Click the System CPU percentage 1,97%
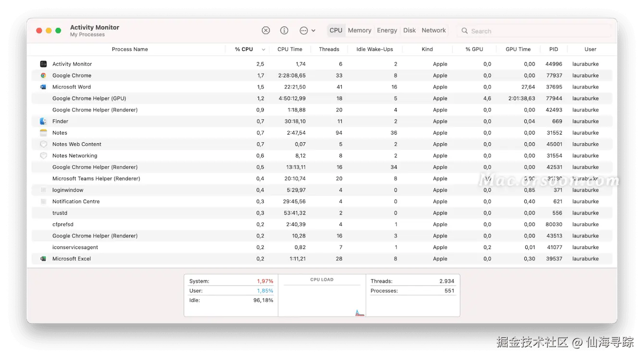The width and height of the screenshot is (644, 359). (x=265, y=281)
